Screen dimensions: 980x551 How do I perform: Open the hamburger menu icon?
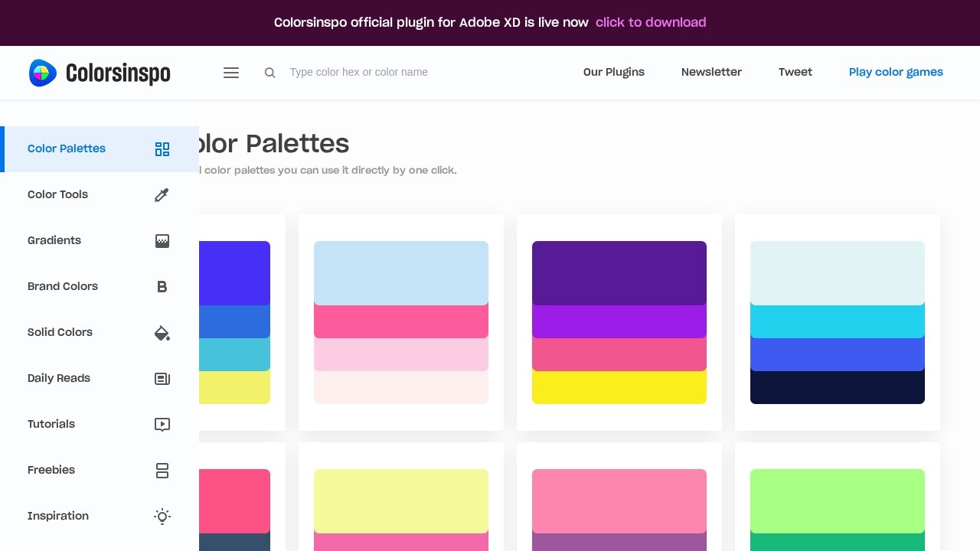[x=231, y=73]
